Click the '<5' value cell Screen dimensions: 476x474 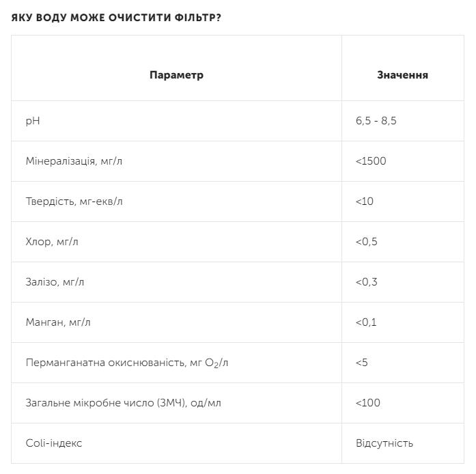pos(362,363)
